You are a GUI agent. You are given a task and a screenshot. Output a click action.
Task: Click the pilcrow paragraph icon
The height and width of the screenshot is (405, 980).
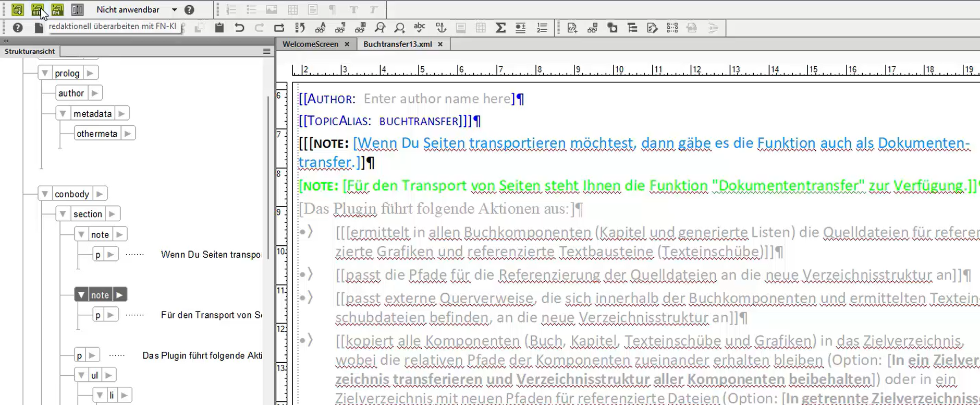[x=332, y=10]
